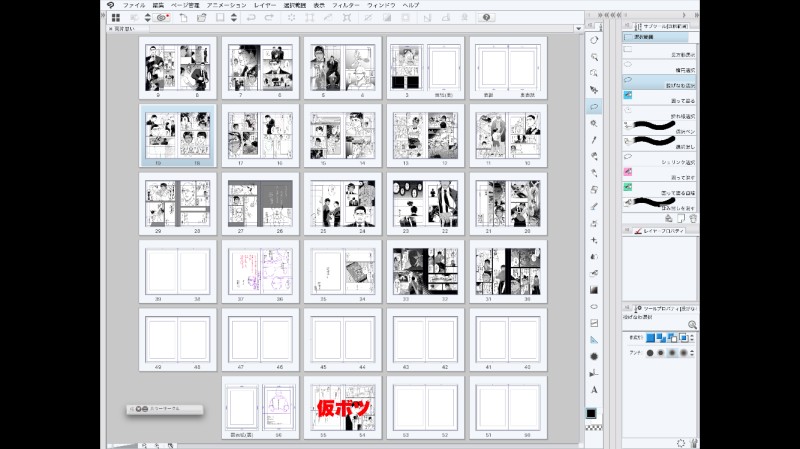Screen dimensions: 800x449
Task: Switch to the レイヤープロパティ tab
Action: pos(659,231)
